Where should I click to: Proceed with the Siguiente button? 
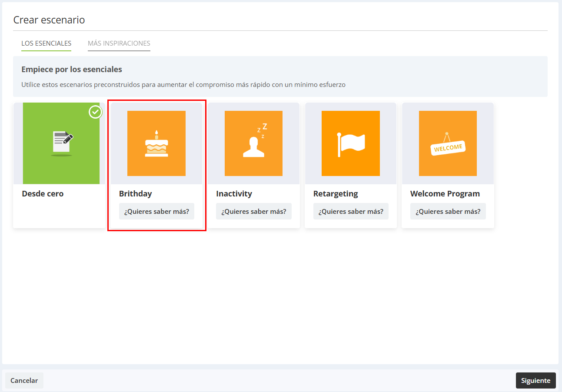click(x=536, y=380)
